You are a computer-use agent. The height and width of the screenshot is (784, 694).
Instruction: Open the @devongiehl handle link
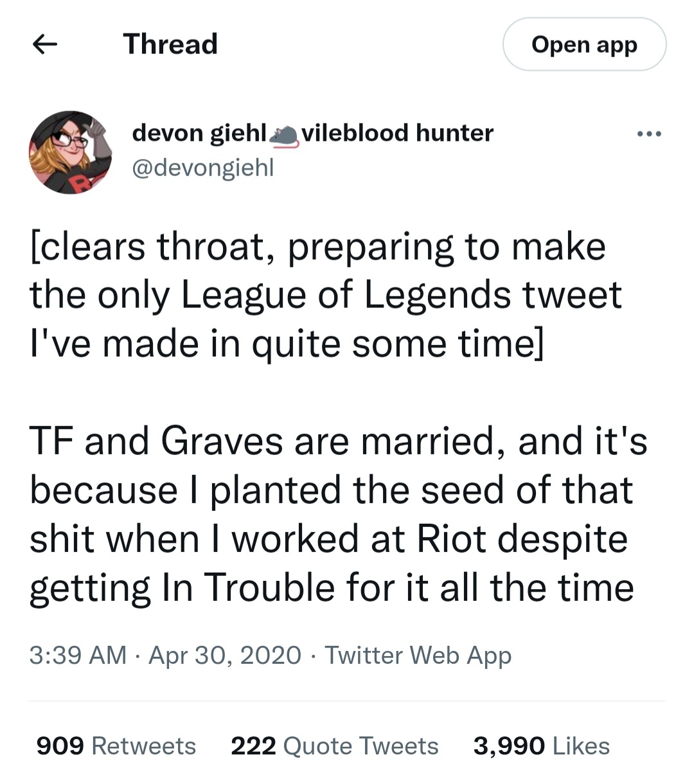pos(202,167)
